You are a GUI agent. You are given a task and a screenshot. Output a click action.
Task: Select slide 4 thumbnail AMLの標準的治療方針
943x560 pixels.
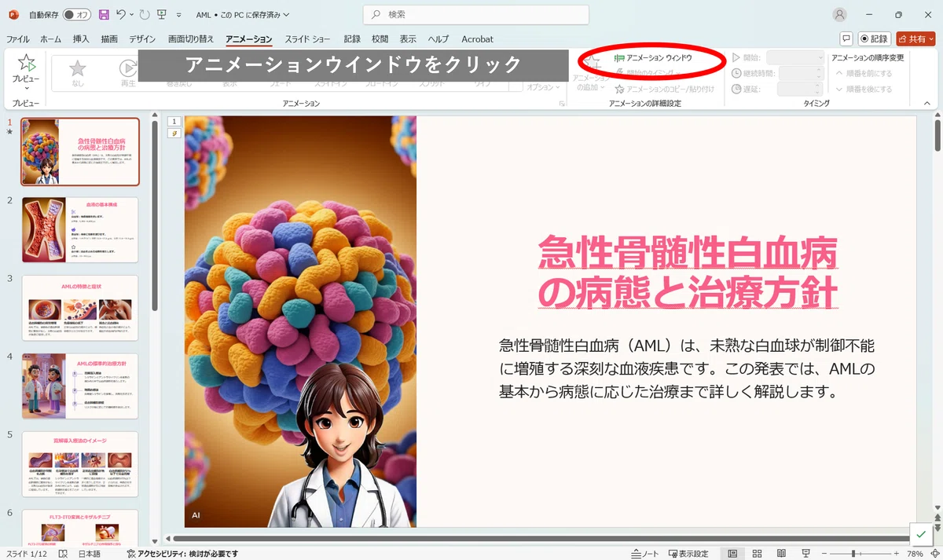coord(80,386)
